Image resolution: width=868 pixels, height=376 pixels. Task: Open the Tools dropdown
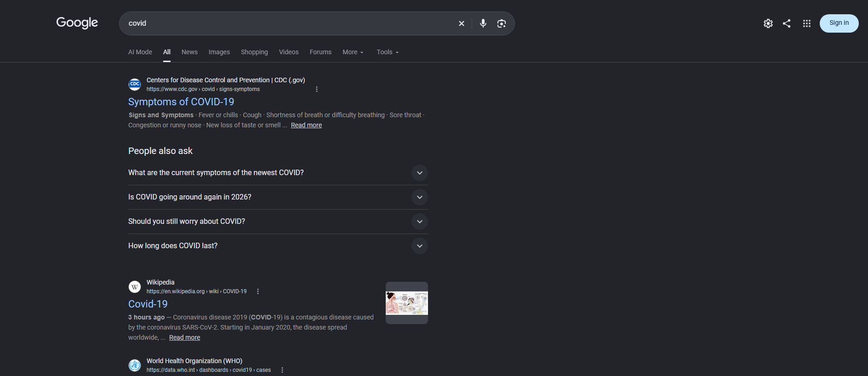(x=388, y=52)
